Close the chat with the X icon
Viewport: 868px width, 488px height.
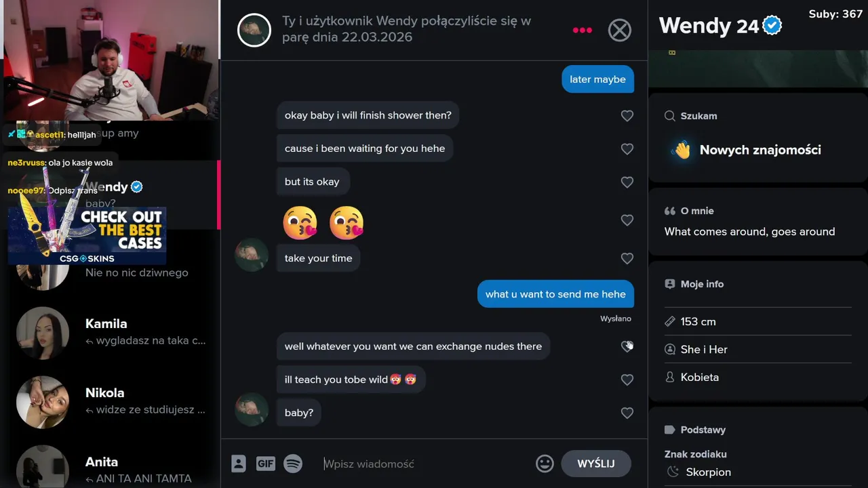(619, 30)
